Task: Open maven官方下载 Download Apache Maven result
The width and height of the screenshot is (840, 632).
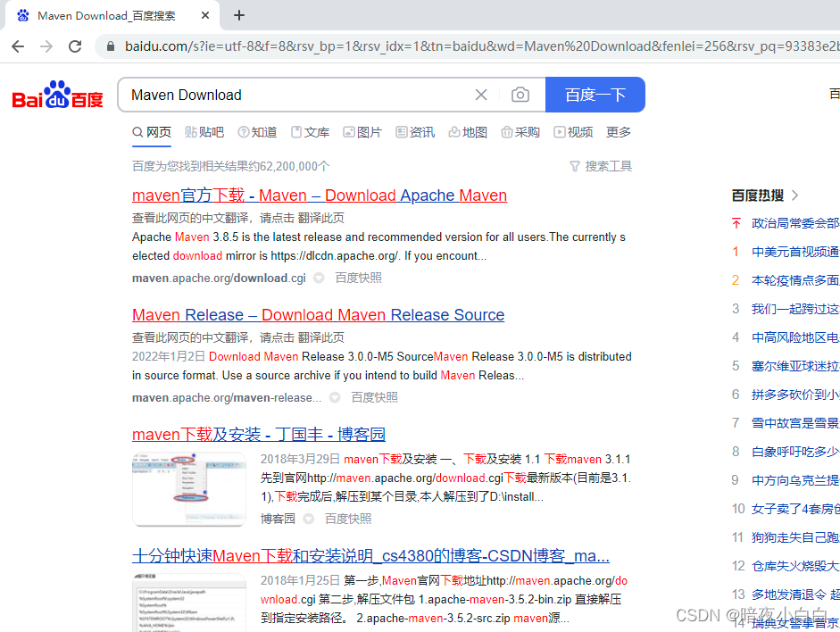Action: point(320,195)
